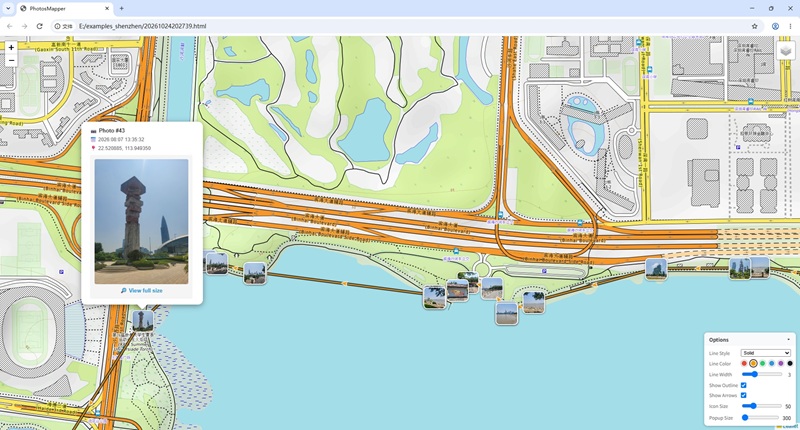Open the lone glass building photo marker
Viewport: 800px width, 430px height.
pos(656,269)
